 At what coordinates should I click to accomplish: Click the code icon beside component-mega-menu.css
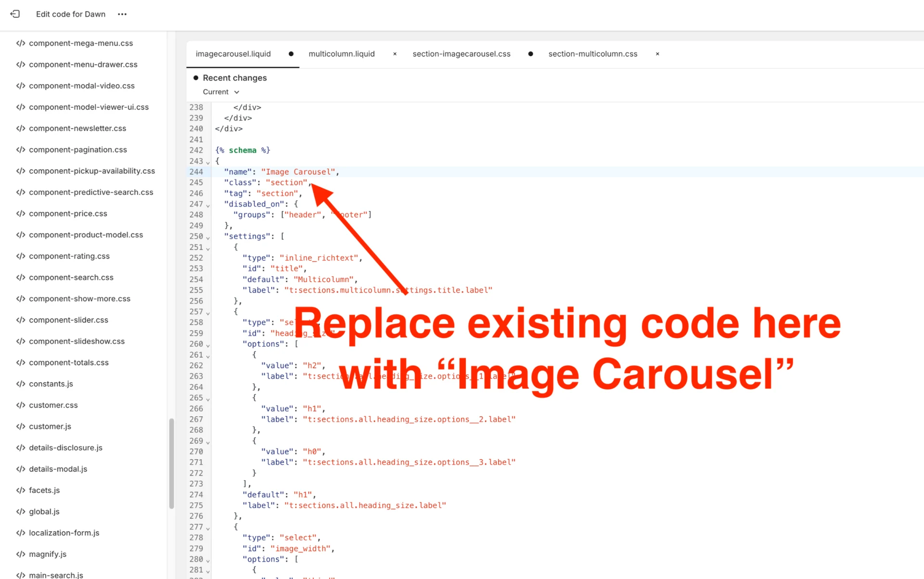click(21, 43)
